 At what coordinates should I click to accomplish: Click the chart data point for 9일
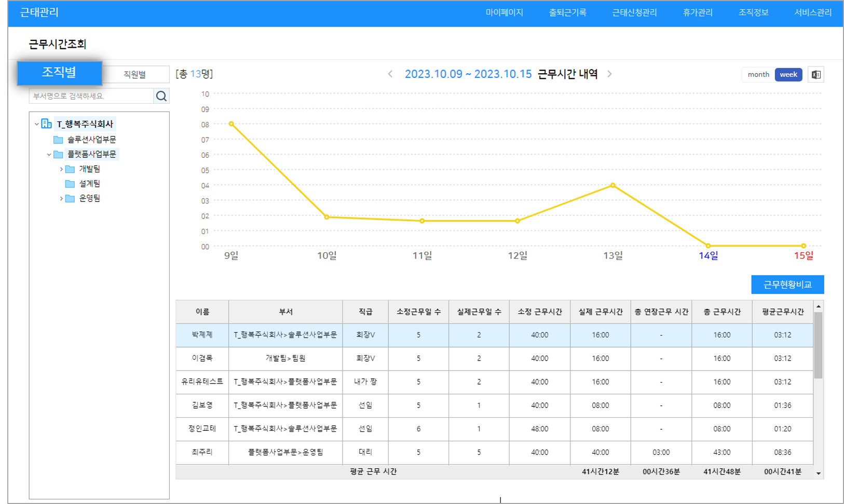232,124
